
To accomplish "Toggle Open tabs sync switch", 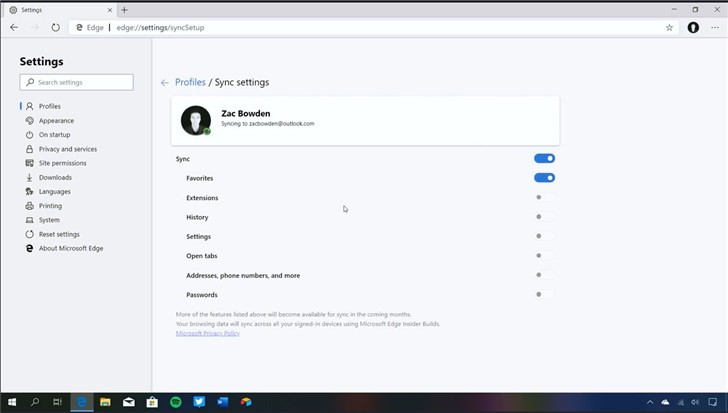I will tap(544, 256).
